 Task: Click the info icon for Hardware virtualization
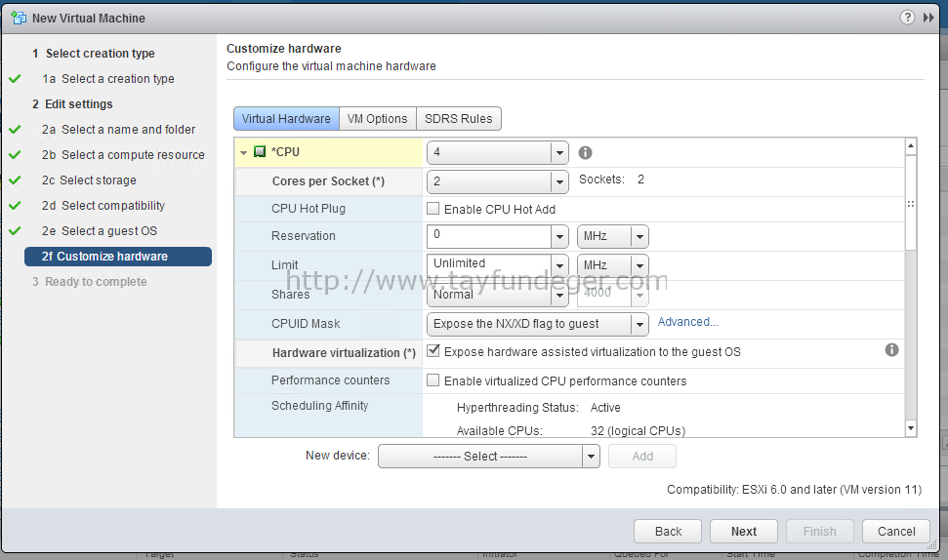click(x=891, y=350)
